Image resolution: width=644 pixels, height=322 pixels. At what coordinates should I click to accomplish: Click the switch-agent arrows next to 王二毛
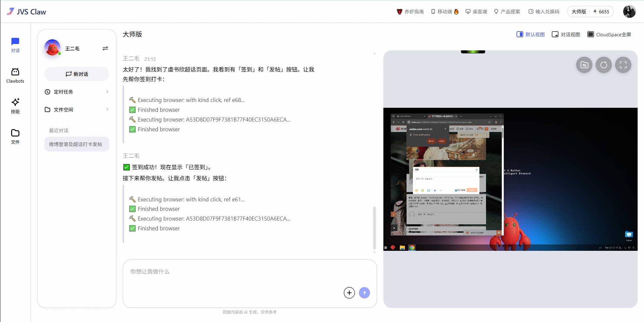pos(105,48)
